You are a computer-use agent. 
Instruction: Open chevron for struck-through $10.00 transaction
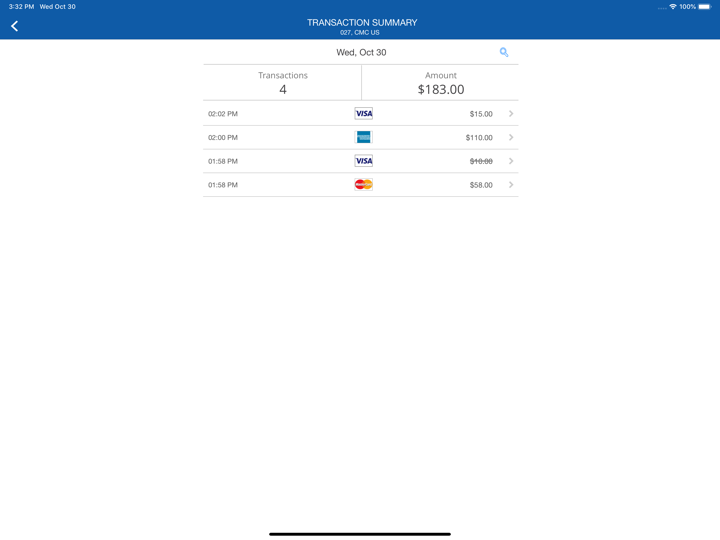point(511,161)
